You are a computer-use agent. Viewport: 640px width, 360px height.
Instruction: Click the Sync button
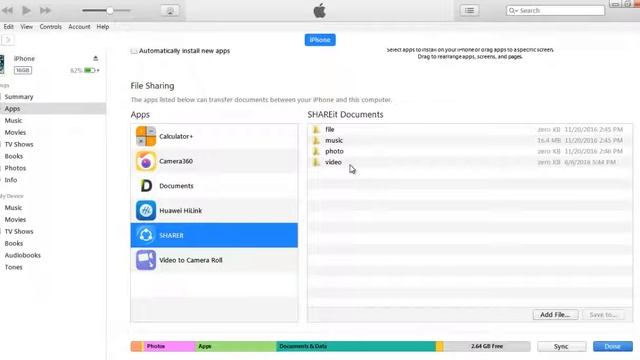561,347
